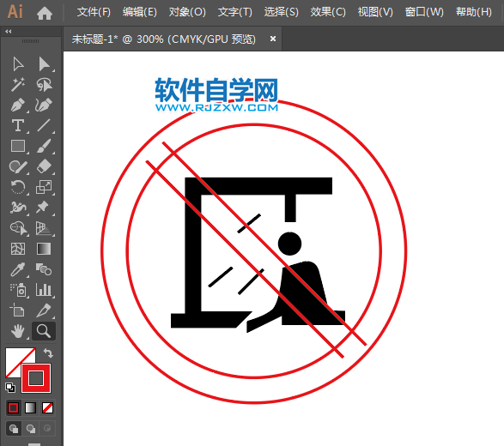Switch to the 未标题-1 document tab
504x446 pixels.
164,39
